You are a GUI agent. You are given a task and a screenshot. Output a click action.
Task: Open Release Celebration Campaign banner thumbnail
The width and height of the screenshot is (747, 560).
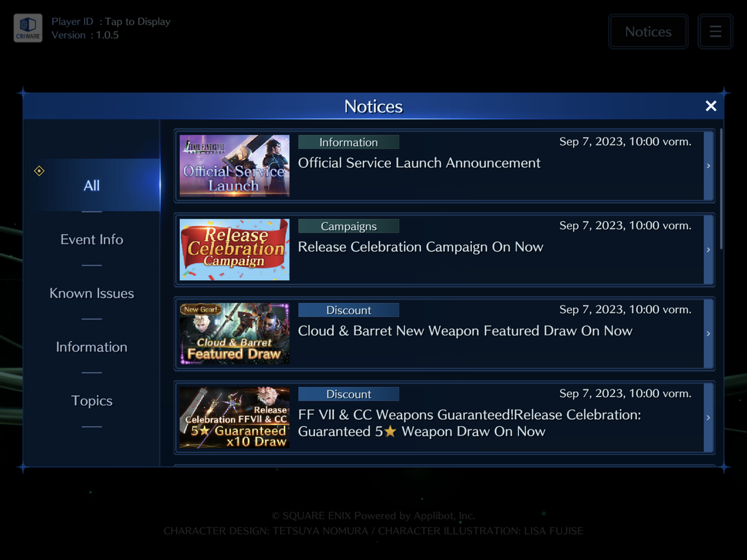pyautogui.click(x=235, y=250)
